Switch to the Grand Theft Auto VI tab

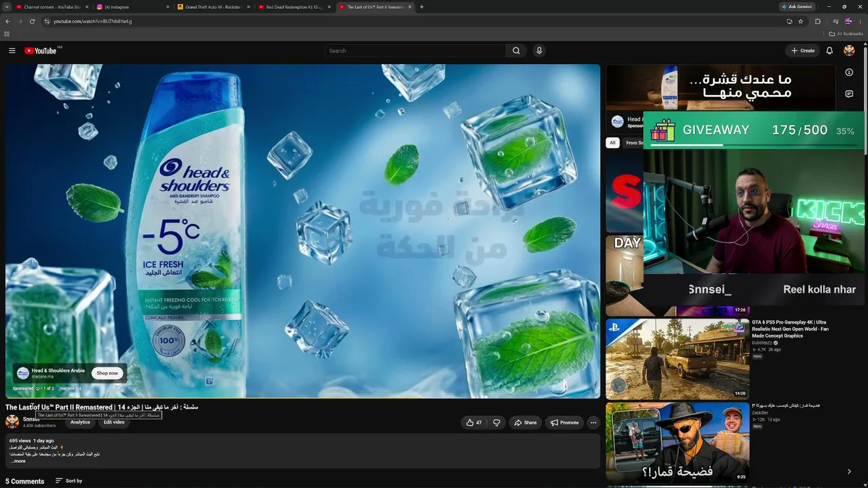(213, 7)
